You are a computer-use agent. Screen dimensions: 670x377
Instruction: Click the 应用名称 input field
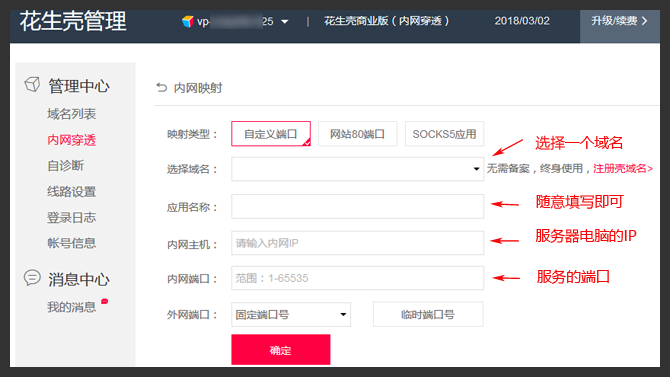(358, 206)
